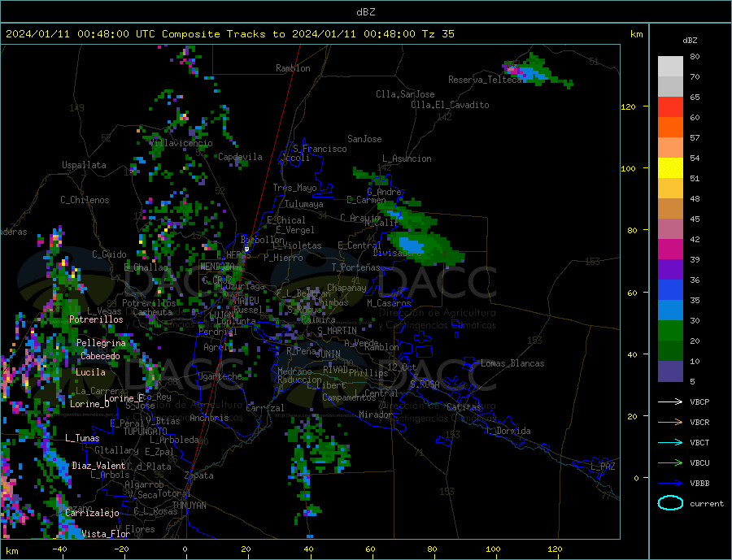Click the RIVAD label

[336, 370]
